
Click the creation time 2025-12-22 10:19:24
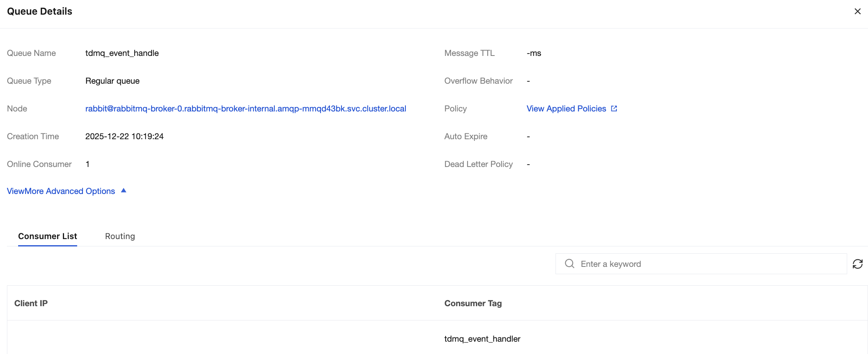(124, 137)
